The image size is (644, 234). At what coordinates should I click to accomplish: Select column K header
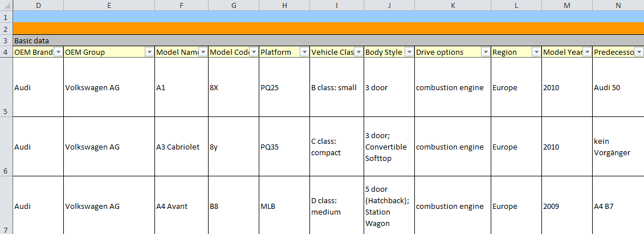click(x=453, y=5)
